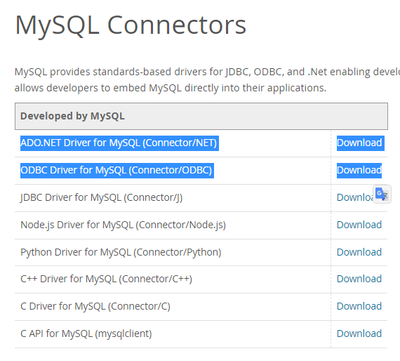The image size is (400, 361).
Task: Open C++ Driver for MySQL link
Action: [x=106, y=279]
